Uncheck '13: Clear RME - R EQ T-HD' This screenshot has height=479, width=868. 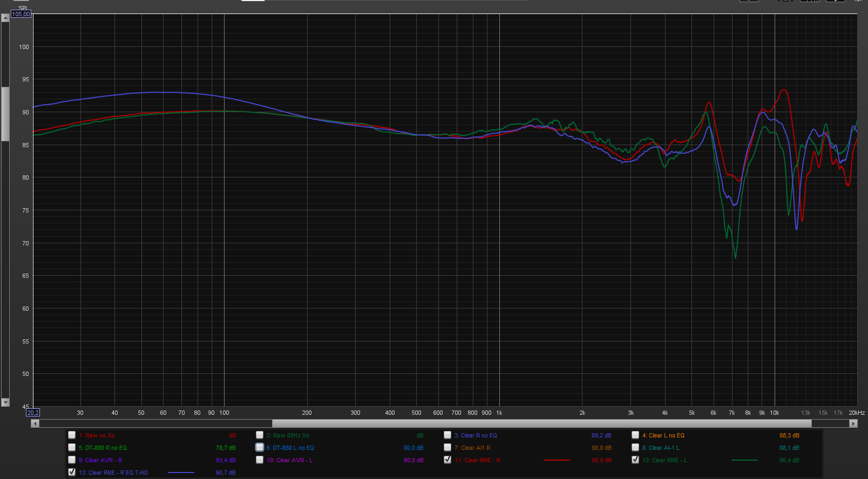(x=72, y=472)
